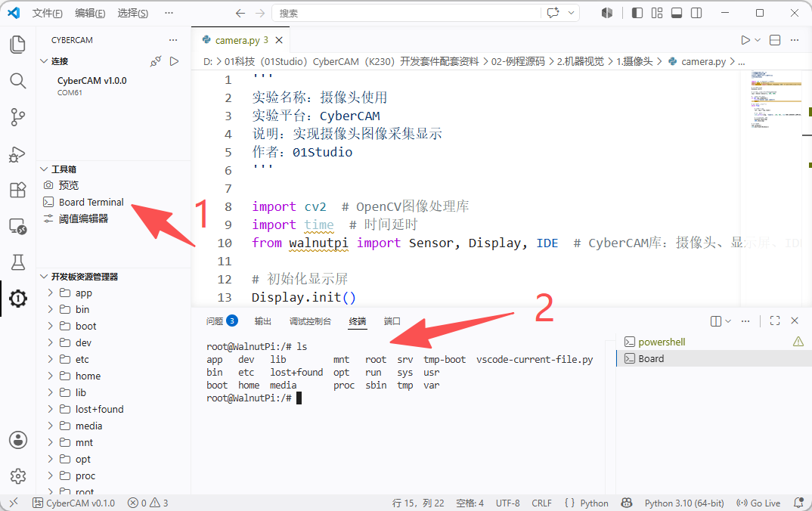Open Source Control from activity bar
This screenshot has height=511, width=812.
(17, 117)
